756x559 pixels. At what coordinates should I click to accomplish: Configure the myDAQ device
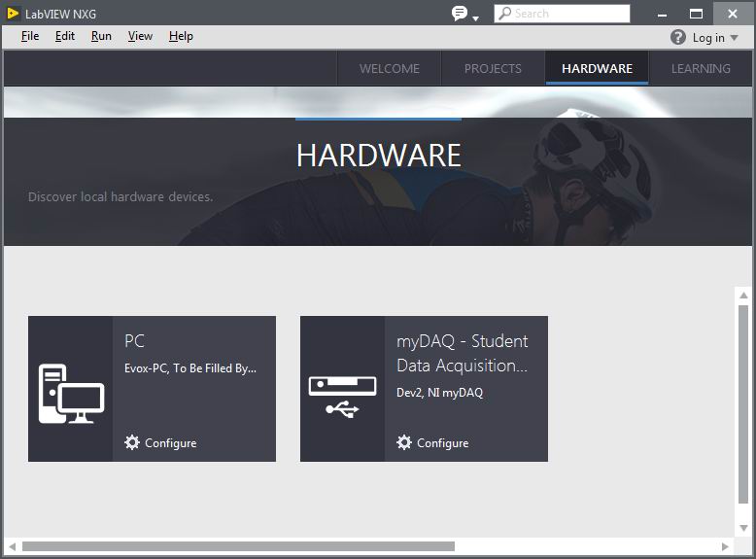442,443
